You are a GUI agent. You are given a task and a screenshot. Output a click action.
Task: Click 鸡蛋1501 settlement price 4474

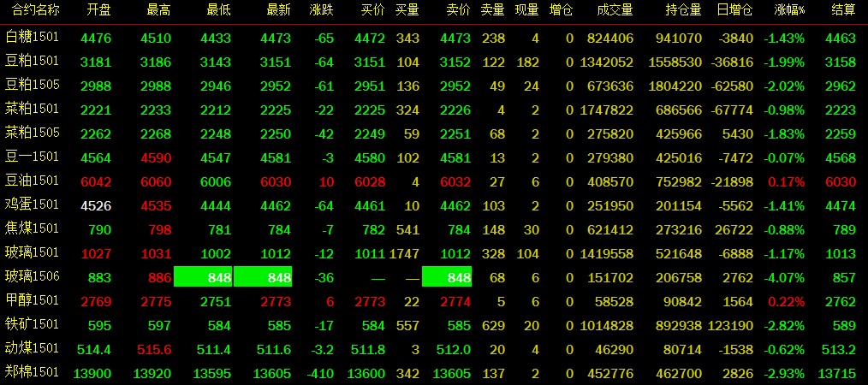point(841,206)
